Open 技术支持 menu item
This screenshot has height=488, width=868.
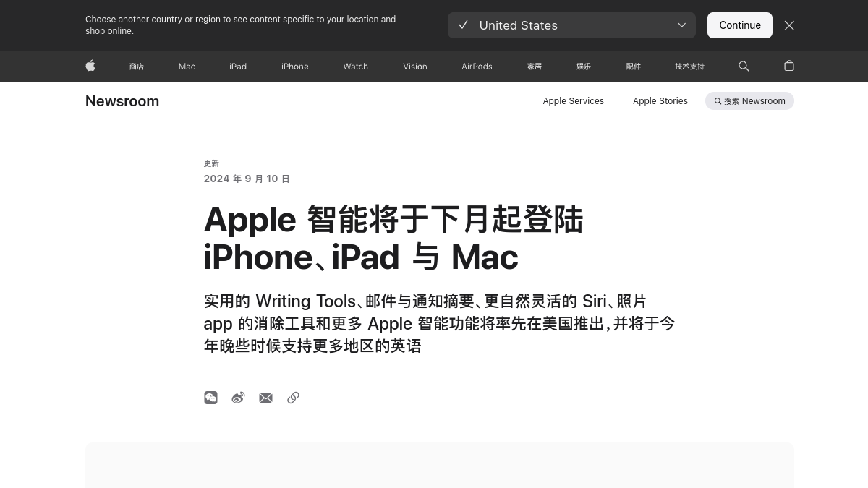coord(689,67)
